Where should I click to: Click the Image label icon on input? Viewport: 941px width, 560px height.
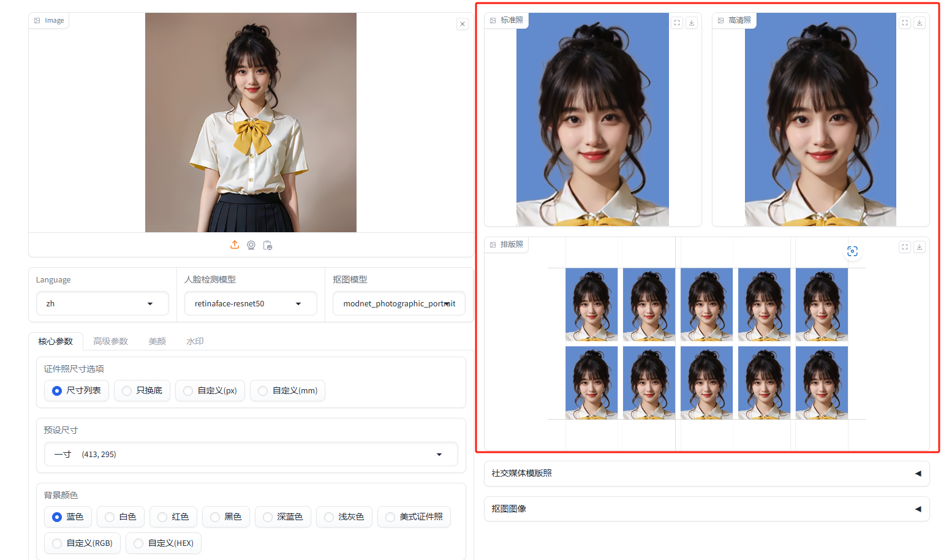[37, 20]
